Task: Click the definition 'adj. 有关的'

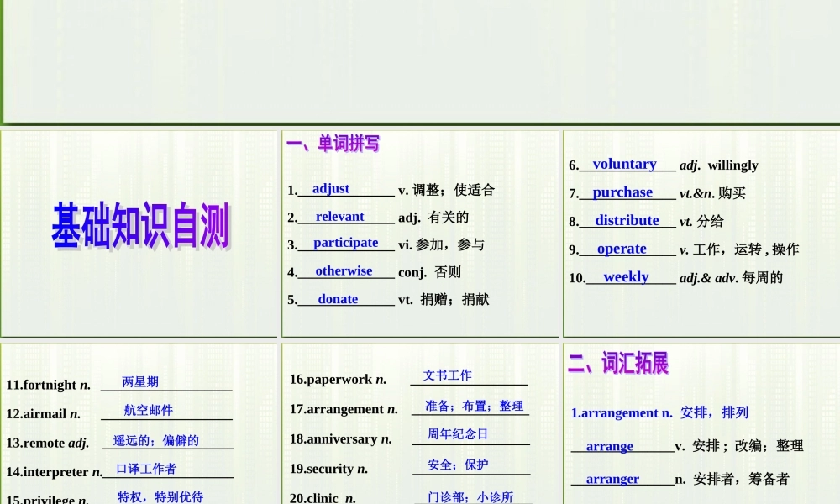Action: click(433, 217)
